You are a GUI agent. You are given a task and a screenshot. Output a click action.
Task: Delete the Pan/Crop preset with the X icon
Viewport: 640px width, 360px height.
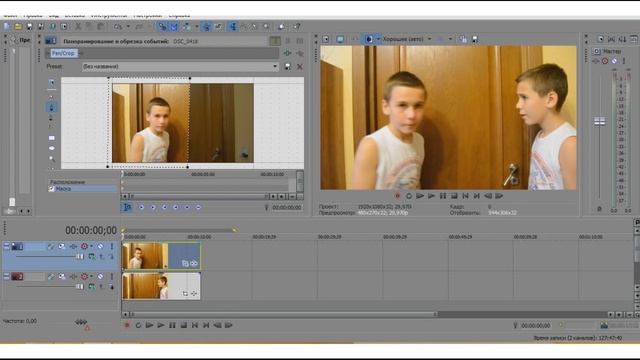click(300, 67)
